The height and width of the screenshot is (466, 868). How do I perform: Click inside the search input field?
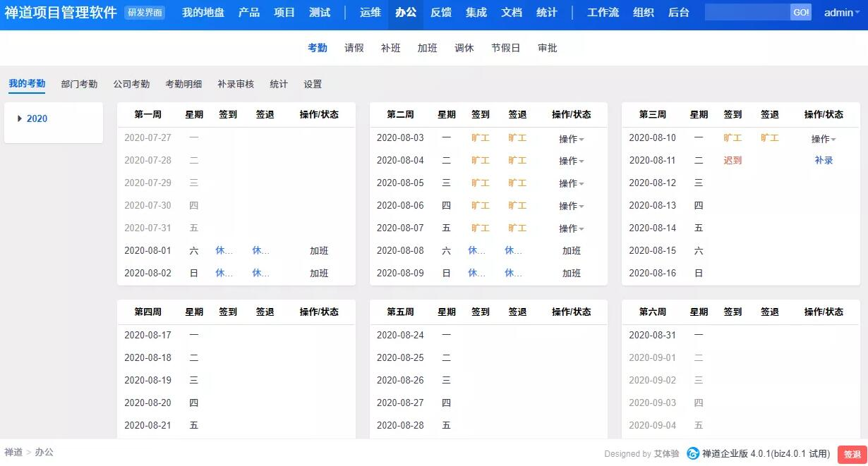click(x=748, y=12)
